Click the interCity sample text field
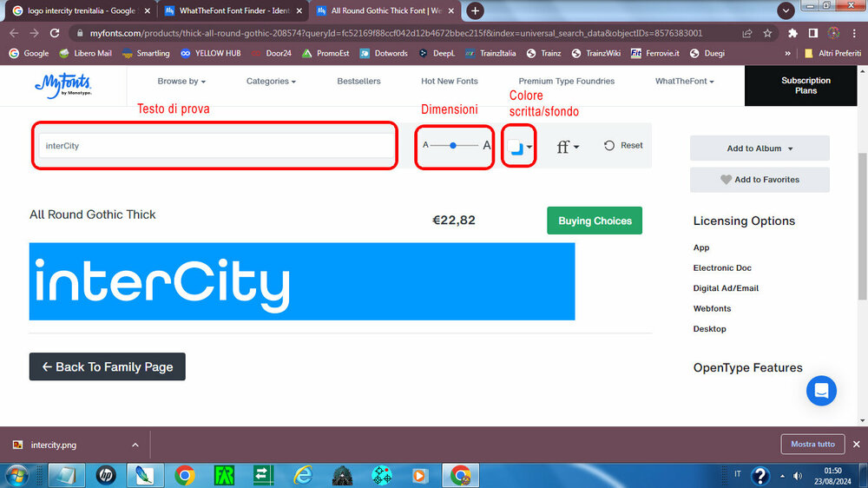 pos(216,146)
